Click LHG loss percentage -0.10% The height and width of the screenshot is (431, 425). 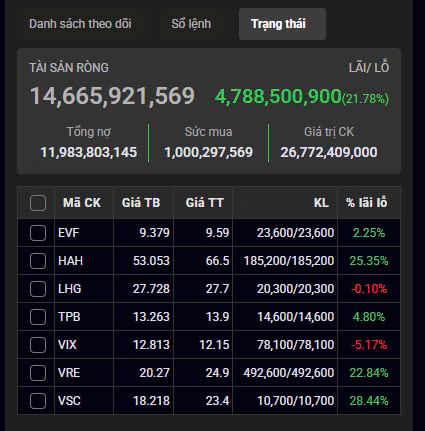[369, 289]
